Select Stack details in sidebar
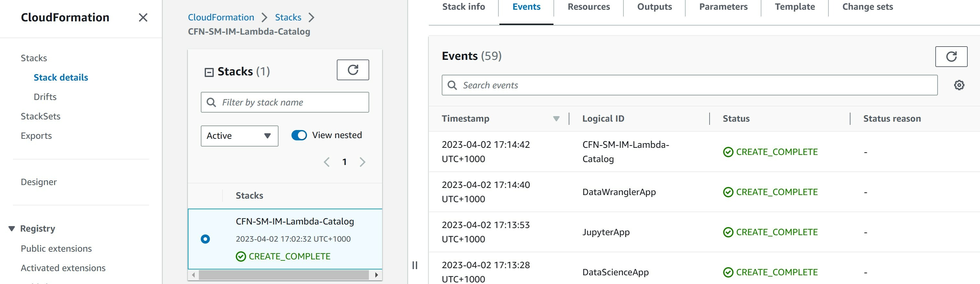 tap(61, 78)
